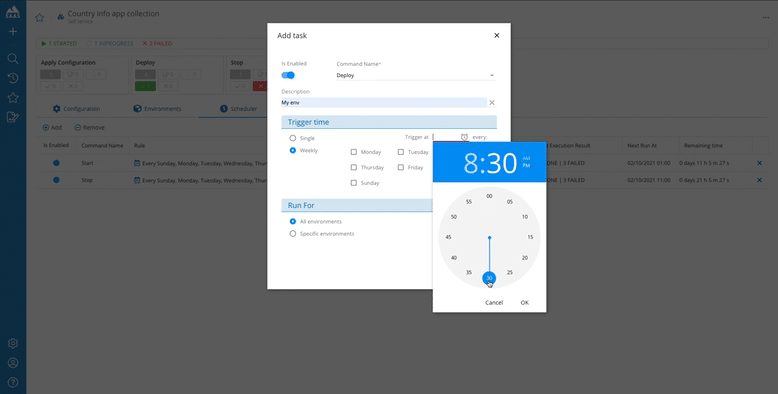Viewport: 778px width, 394px height.
Task: Click the Remove button in toolbar
Action: click(x=89, y=128)
